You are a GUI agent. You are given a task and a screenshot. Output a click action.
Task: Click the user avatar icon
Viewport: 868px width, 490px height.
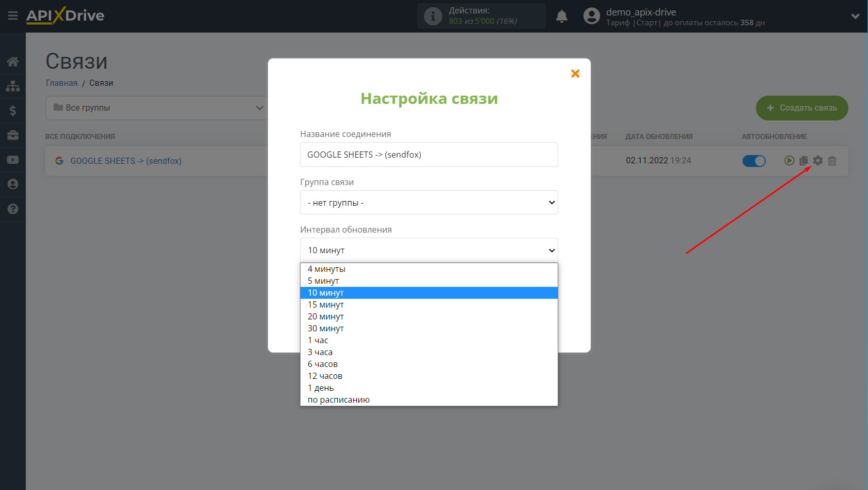[592, 16]
